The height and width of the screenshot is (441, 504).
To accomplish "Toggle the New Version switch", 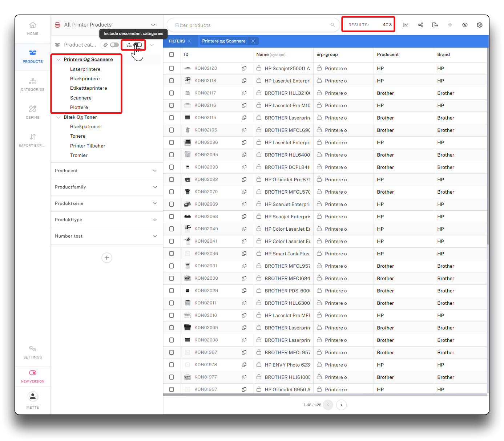I will [x=33, y=373].
